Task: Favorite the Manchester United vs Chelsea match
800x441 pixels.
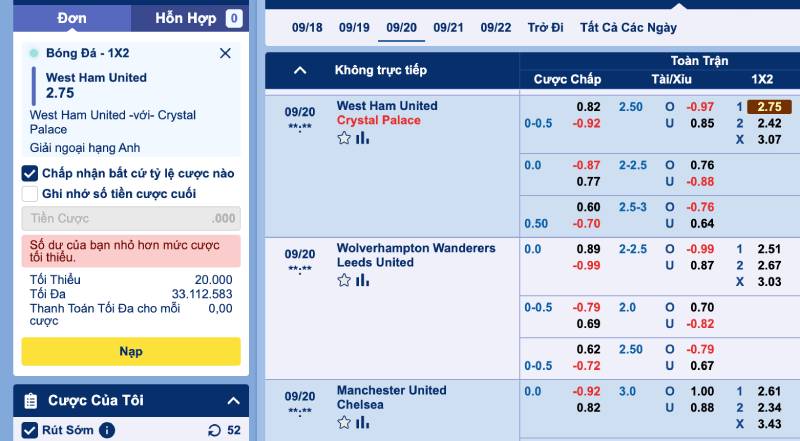Action: 344,422
